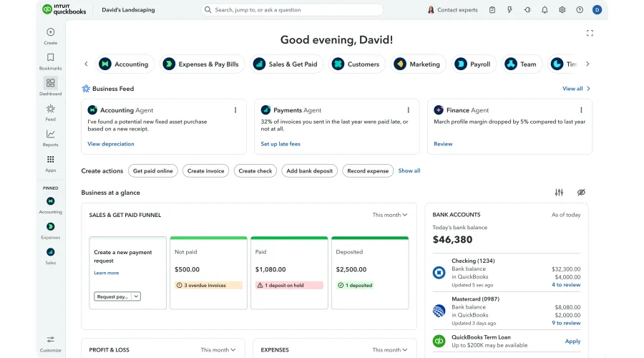Viewport: 644px width, 358px height.
Task: Open the Feed sidebar icon
Action: 51,112
